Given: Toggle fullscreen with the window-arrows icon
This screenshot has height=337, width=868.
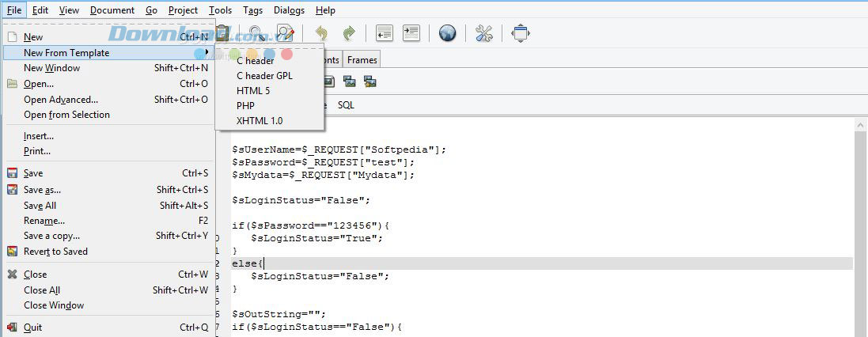Looking at the screenshot, I should point(521,33).
